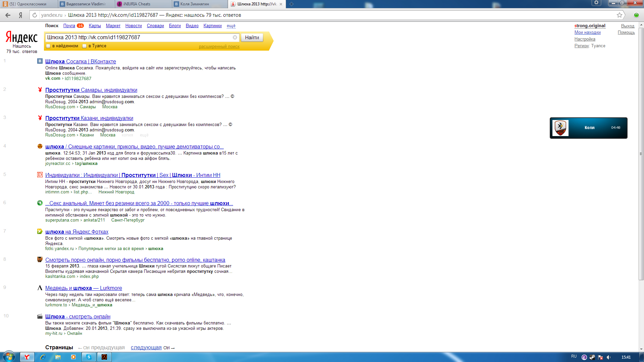Open the strong.original account menu
The image size is (644, 362).
point(590,26)
